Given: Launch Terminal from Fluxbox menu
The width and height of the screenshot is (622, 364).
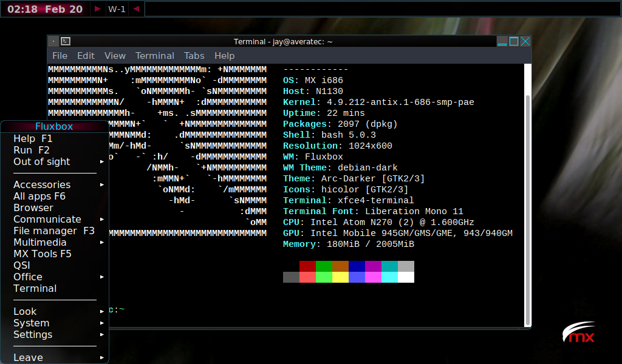Looking at the screenshot, I should 55,288.
